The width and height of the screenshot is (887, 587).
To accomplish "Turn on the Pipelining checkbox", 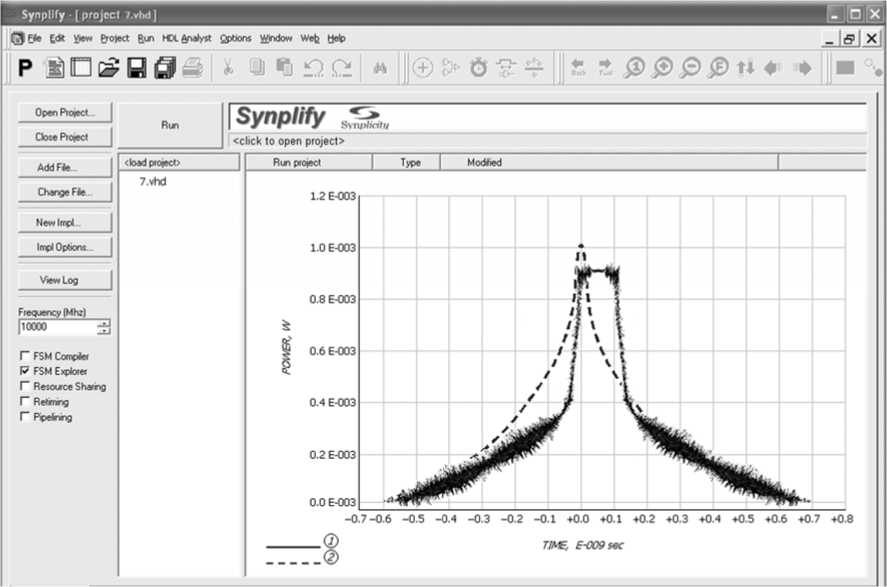I will click(x=24, y=417).
